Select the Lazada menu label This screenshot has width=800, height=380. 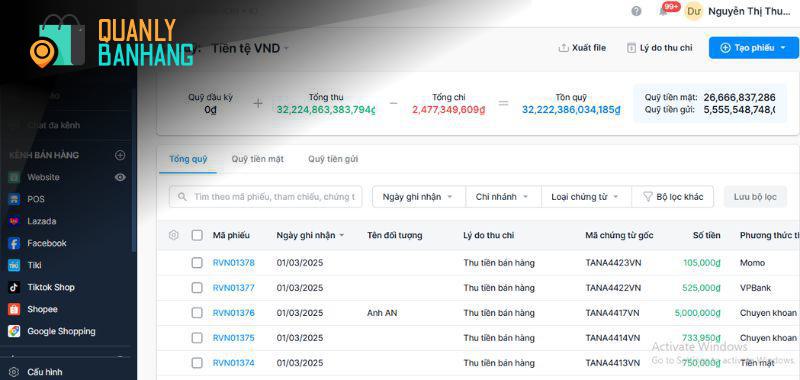click(42, 221)
